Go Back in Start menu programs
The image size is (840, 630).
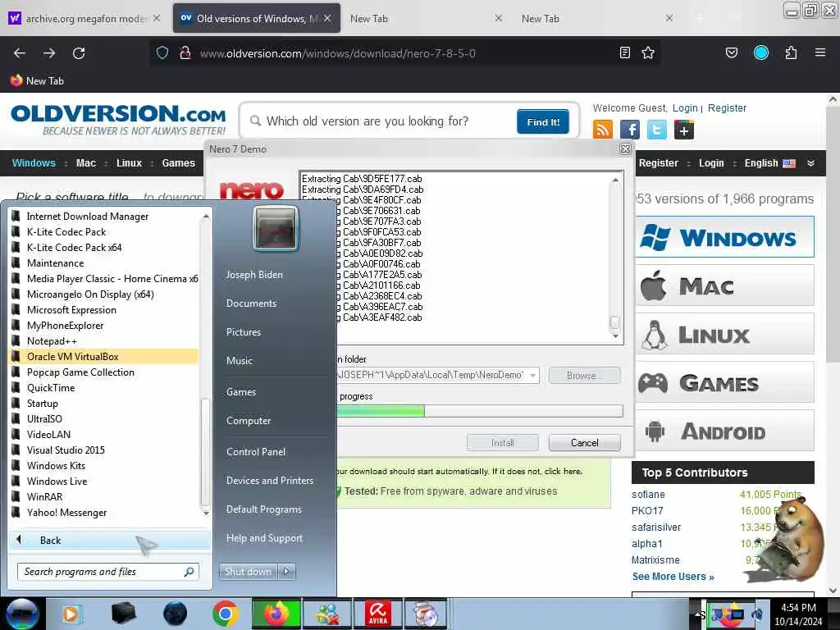tap(110, 540)
